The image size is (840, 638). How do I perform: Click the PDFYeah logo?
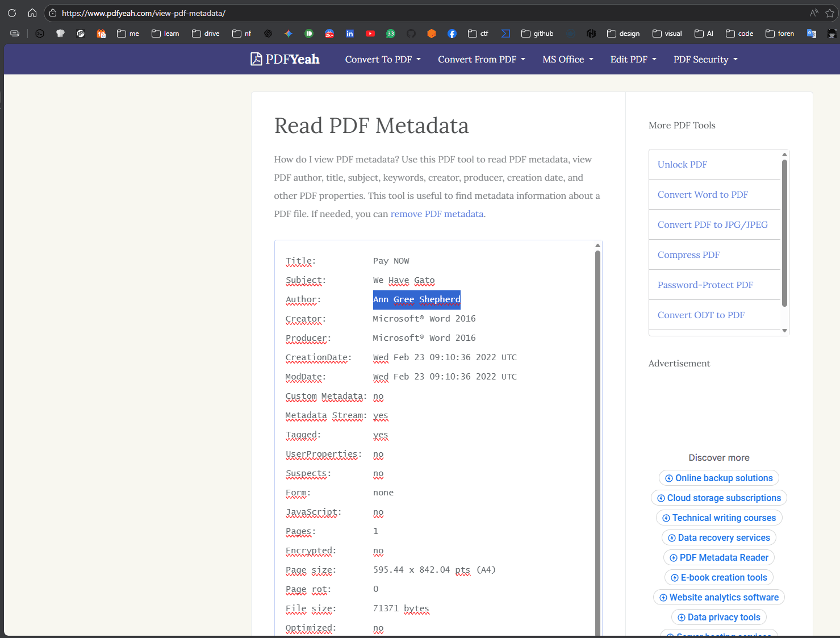click(x=285, y=59)
